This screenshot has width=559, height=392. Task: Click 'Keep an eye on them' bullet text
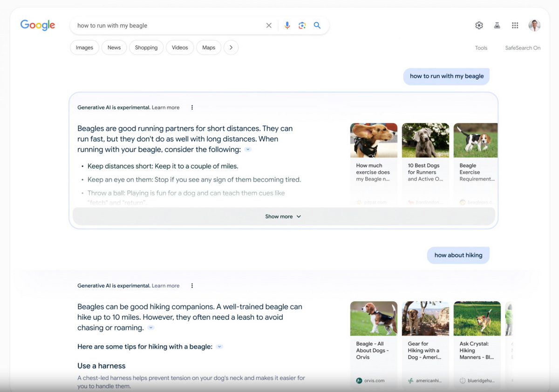click(194, 180)
